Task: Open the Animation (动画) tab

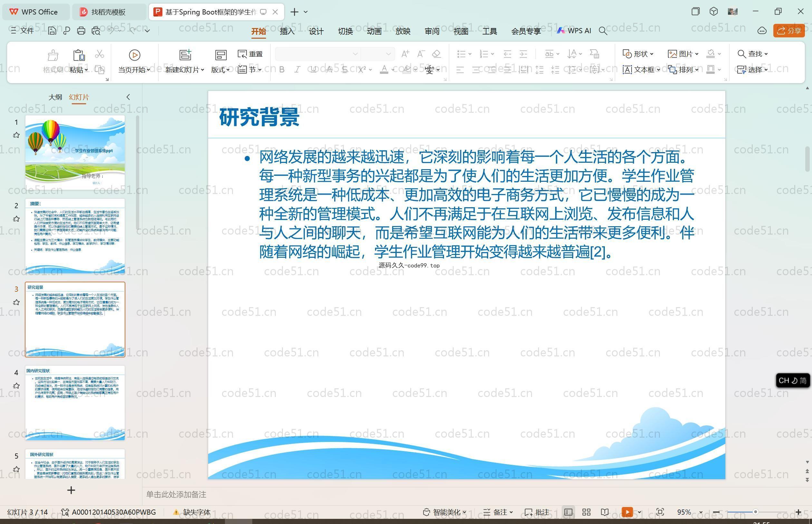Action: pos(374,31)
